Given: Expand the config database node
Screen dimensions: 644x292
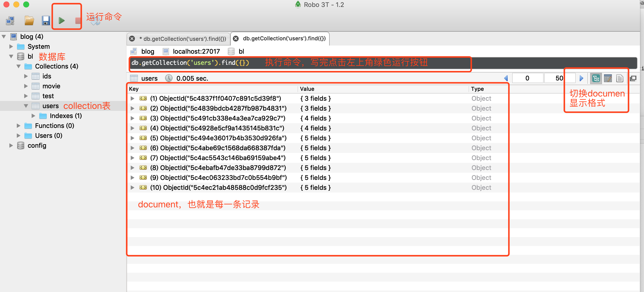Looking at the screenshot, I should point(11,146).
